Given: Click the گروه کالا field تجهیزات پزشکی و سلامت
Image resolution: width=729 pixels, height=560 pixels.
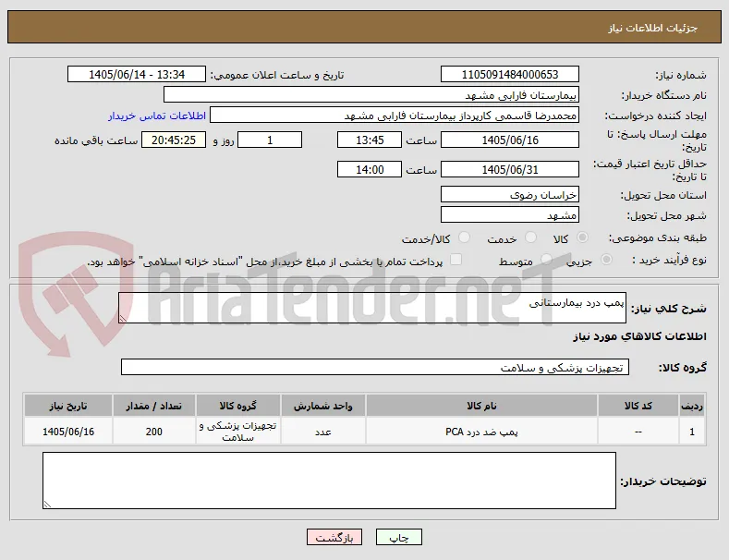Looking at the screenshot, I should 375,367.
